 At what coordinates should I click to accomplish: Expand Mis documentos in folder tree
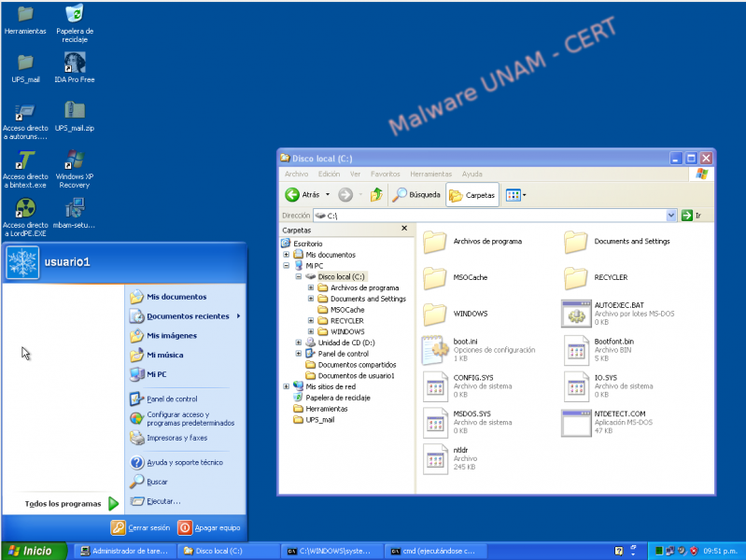287,255
